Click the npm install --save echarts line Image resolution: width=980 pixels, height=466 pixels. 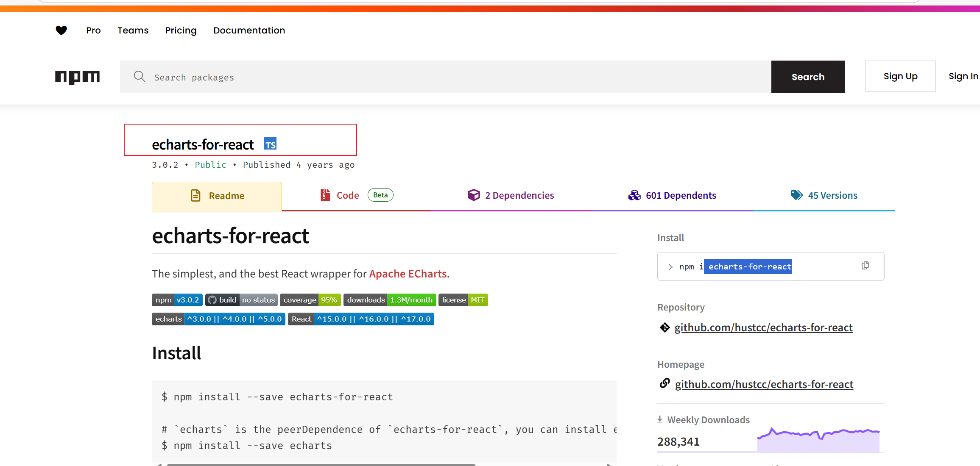click(x=247, y=446)
